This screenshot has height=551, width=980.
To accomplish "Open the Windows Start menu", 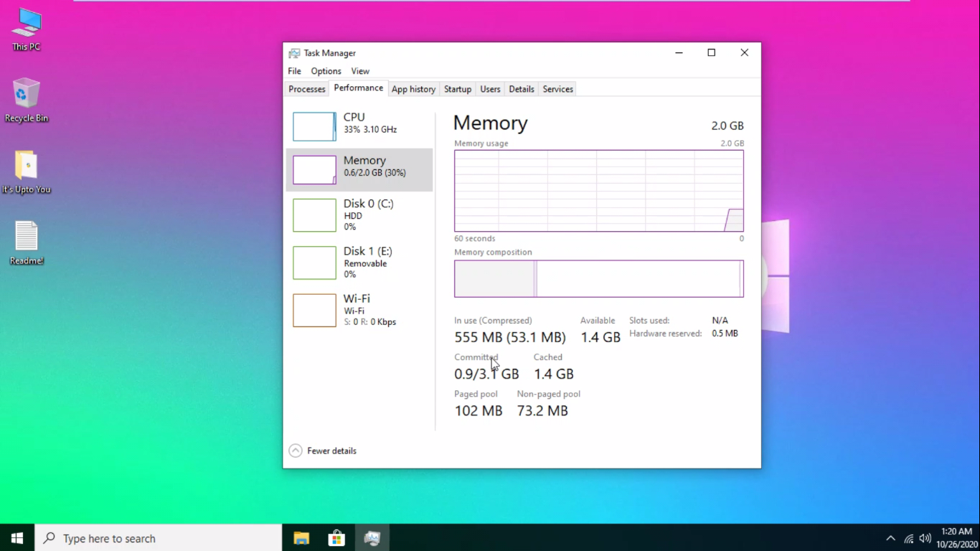I will (17, 537).
